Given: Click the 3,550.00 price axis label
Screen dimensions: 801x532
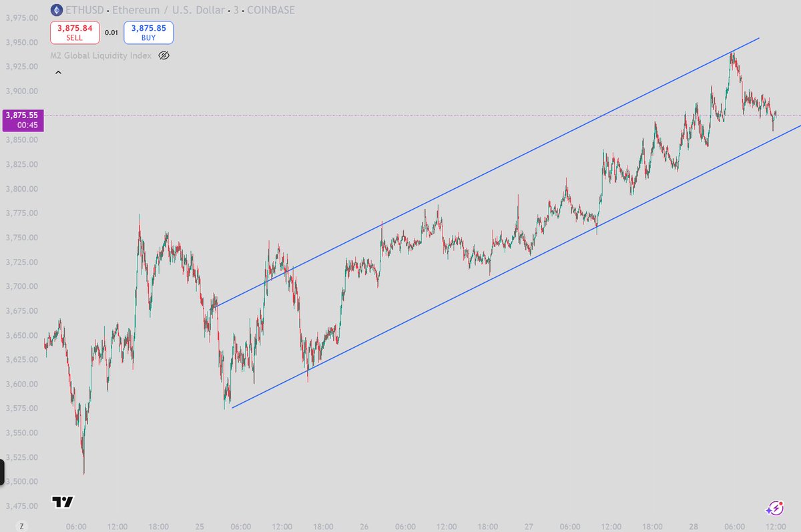Looking at the screenshot, I should pyautogui.click(x=21, y=433).
